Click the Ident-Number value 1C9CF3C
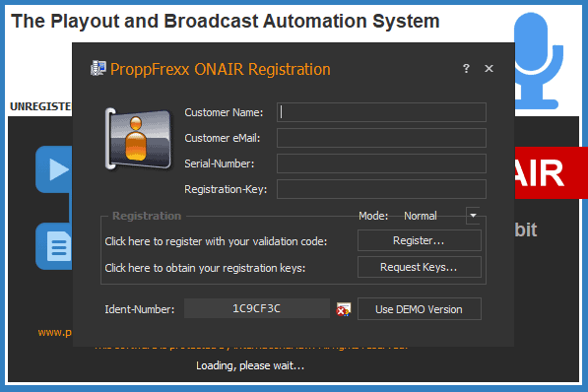This screenshot has width=588, height=392. (257, 308)
